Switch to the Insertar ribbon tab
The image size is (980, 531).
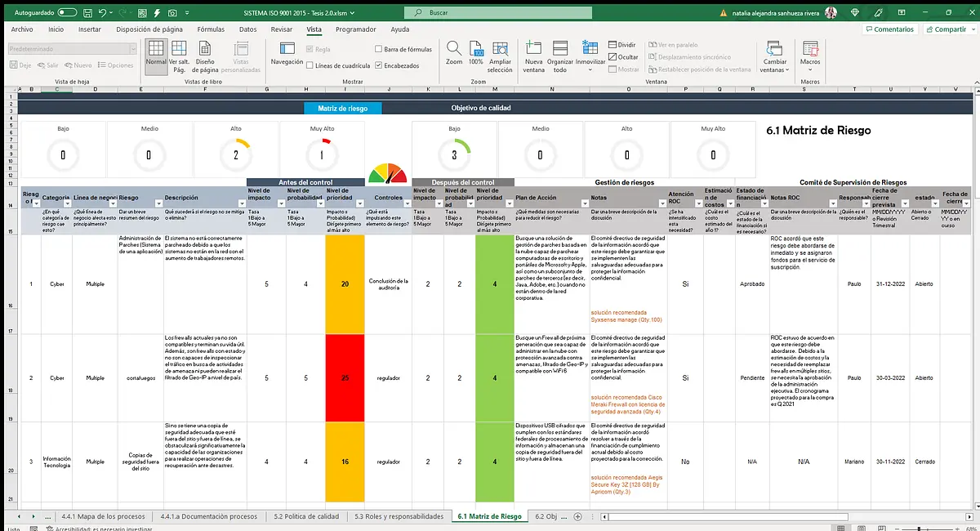tap(90, 29)
